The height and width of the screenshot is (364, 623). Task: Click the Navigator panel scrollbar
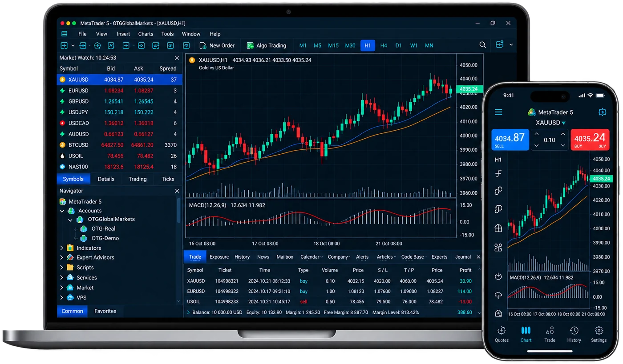[x=179, y=211]
